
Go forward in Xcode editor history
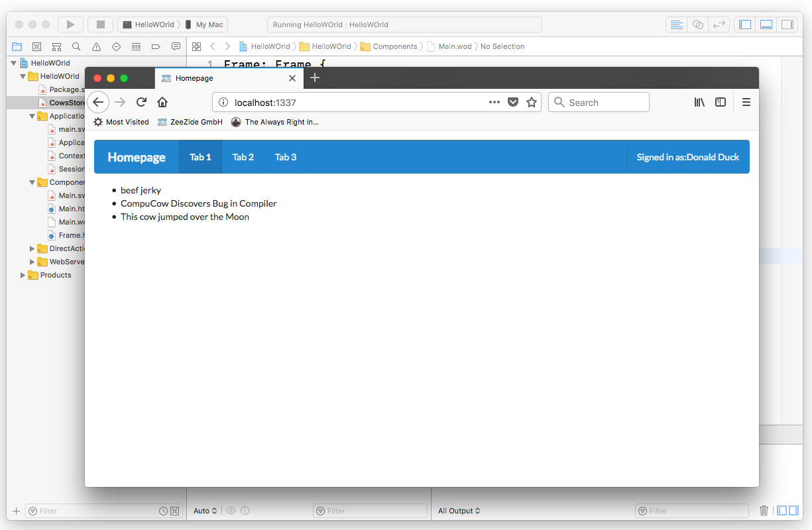pyautogui.click(x=228, y=46)
